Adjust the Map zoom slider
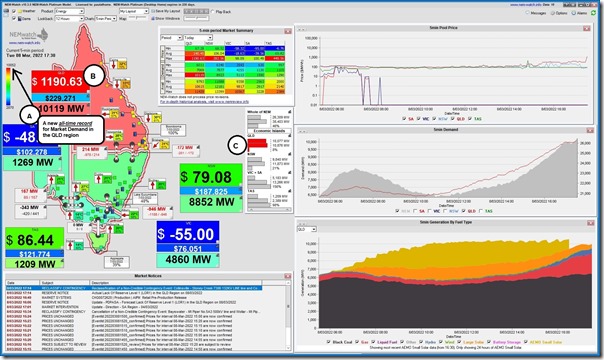Image resolution: width=604 pixels, height=360 pixels. [138, 18]
